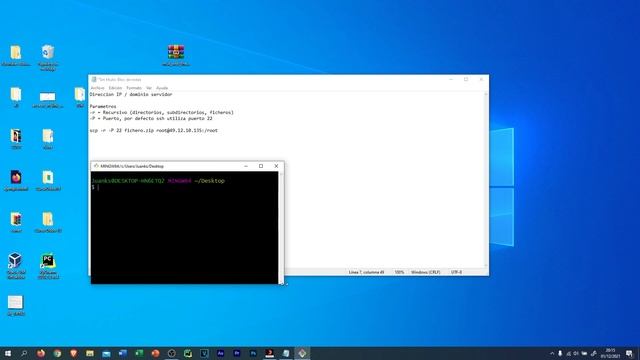Open the taskbar clock and date
Screen dimensions: 640x360
610,353
